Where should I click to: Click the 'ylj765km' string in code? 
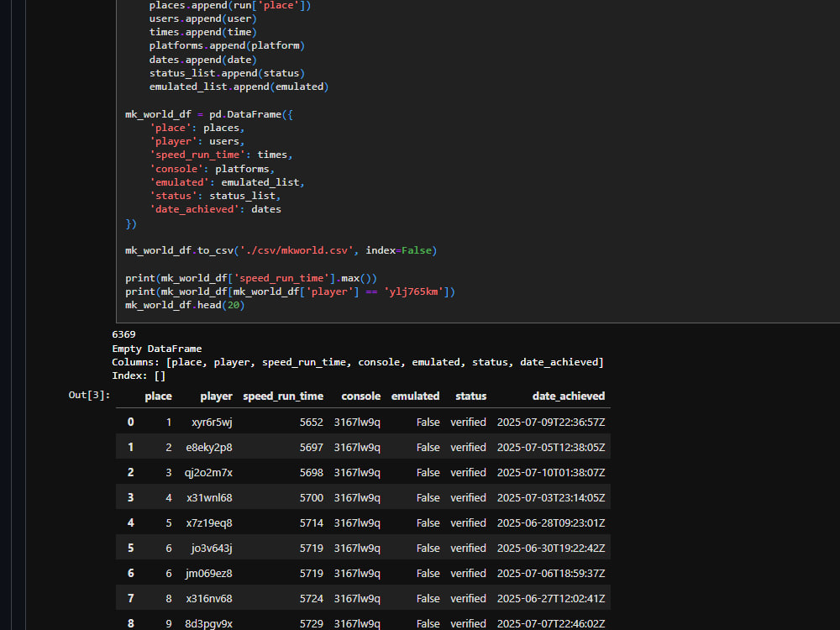point(413,291)
